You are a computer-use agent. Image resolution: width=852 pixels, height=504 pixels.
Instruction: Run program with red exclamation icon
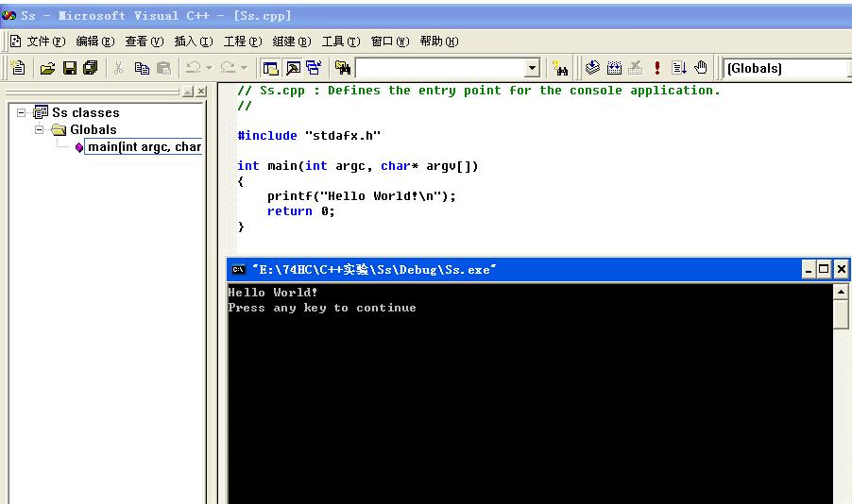click(x=656, y=68)
